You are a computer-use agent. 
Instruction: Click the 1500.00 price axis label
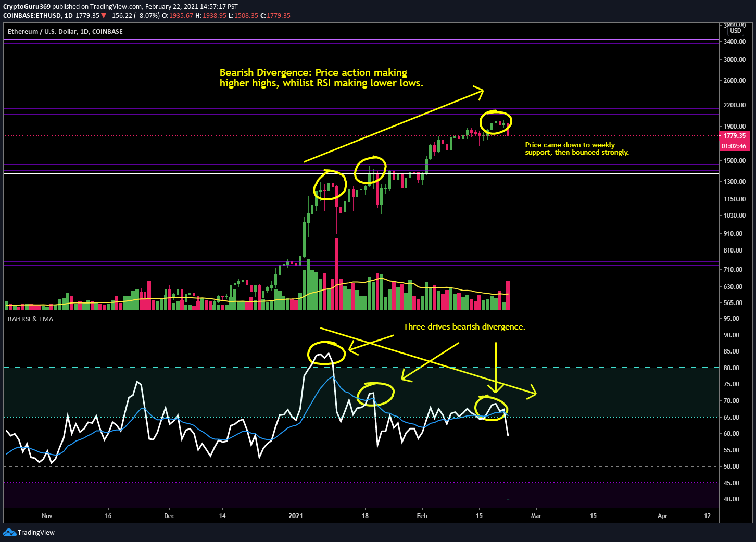[735, 161]
